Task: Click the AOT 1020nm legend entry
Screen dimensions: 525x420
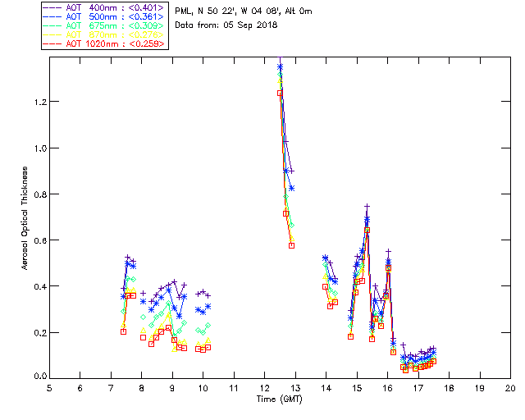Action: tap(104, 43)
